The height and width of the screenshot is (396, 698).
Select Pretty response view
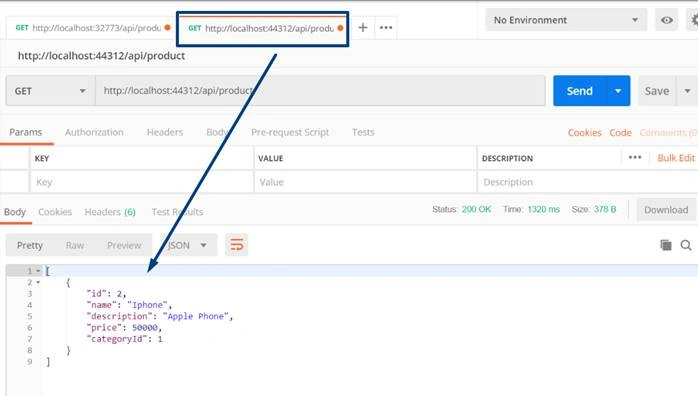(x=30, y=245)
